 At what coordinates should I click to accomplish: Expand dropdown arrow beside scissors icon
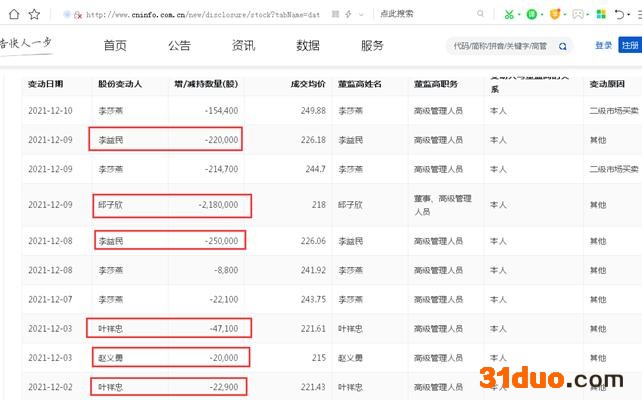pos(519,15)
